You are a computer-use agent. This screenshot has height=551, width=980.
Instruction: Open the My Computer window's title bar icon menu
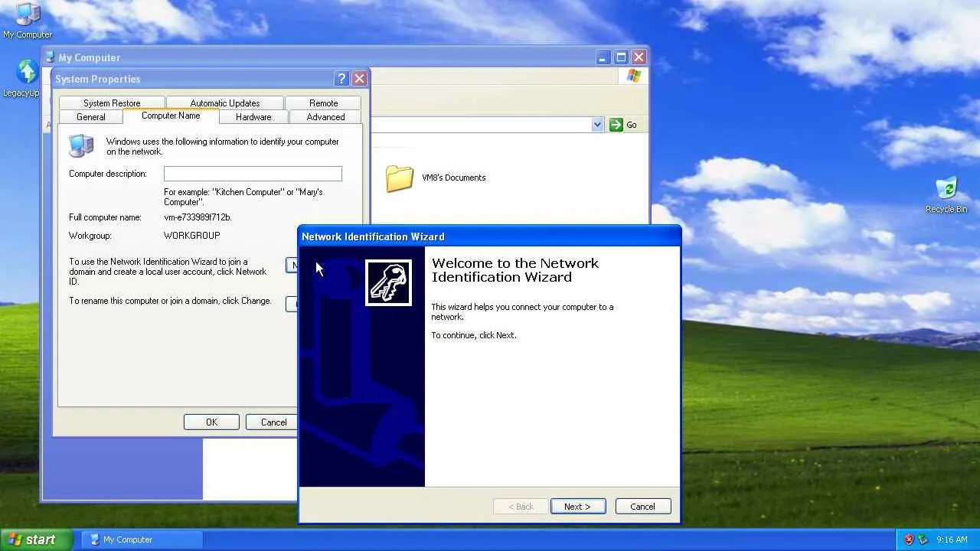tap(50, 57)
